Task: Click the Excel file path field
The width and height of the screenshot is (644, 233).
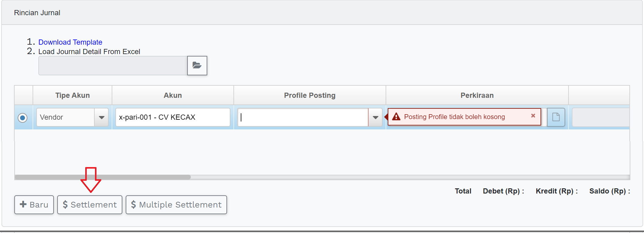Action: pos(113,66)
